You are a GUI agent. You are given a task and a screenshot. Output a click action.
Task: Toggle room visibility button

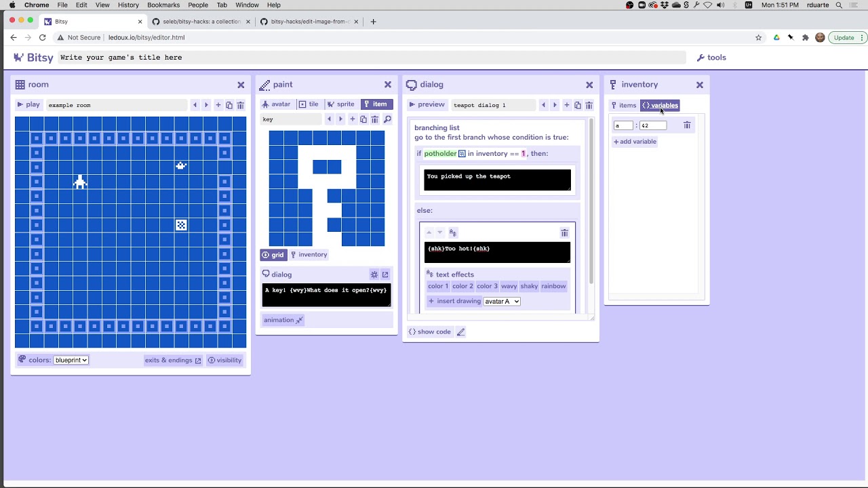224,360
